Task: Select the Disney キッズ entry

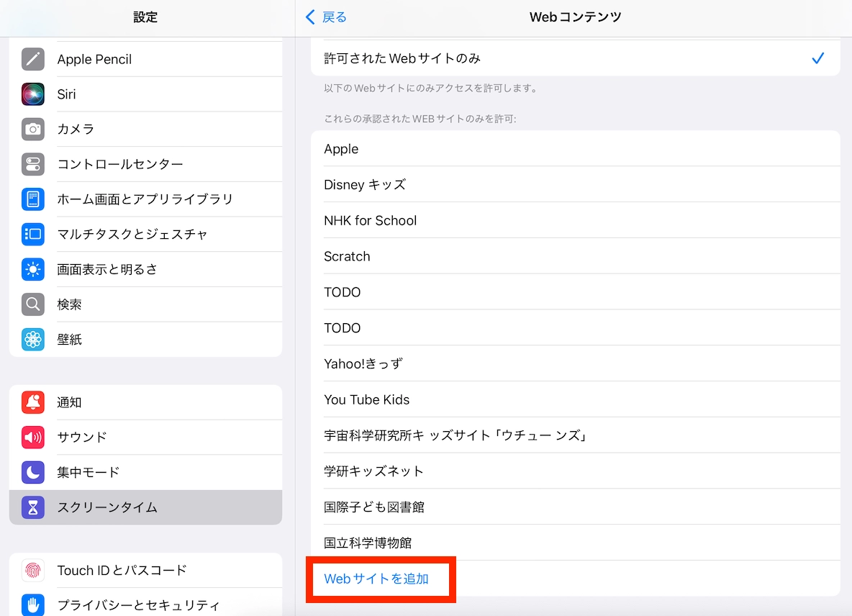Action: pyautogui.click(x=576, y=185)
